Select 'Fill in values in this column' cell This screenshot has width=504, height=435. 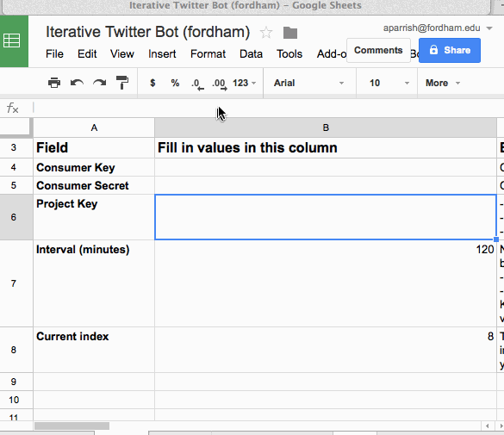326,148
